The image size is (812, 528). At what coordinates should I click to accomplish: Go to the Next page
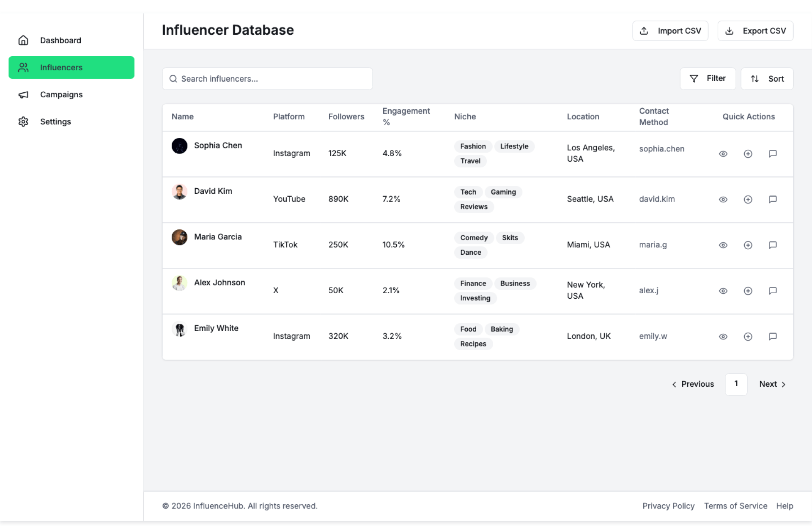point(772,384)
